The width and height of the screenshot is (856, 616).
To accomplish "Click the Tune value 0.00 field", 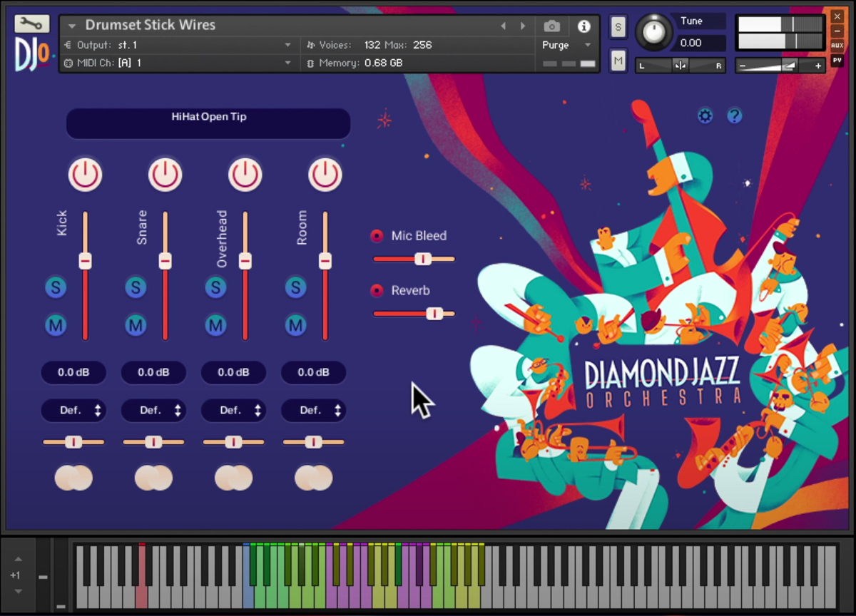I will (702, 43).
